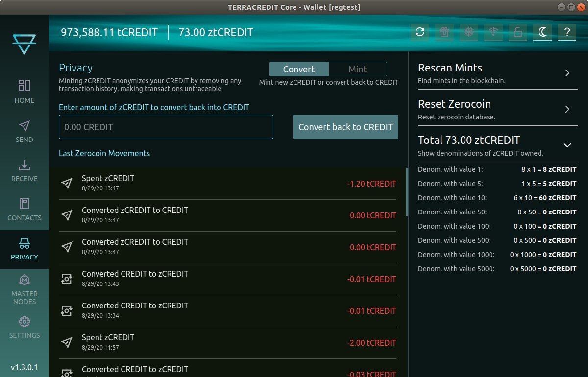The image size is (588, 377).
Task: Open the CONTACTS page in sidebar
Action: click(x=24, y=211)
